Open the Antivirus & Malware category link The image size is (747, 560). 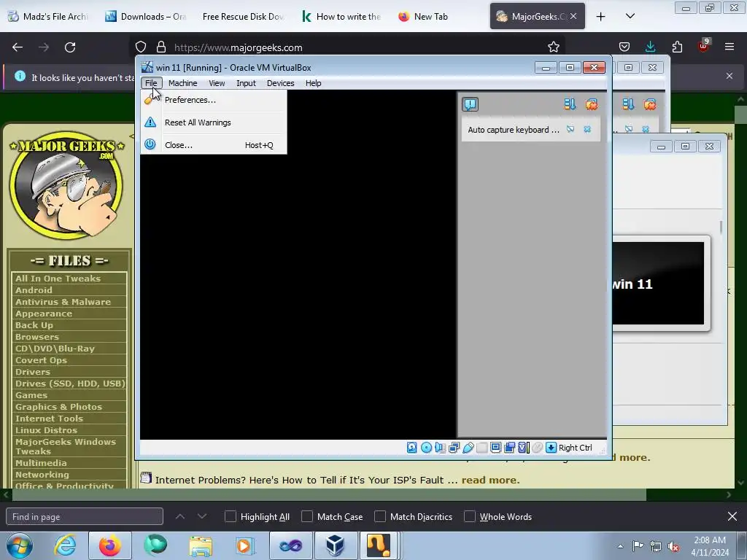63,301
